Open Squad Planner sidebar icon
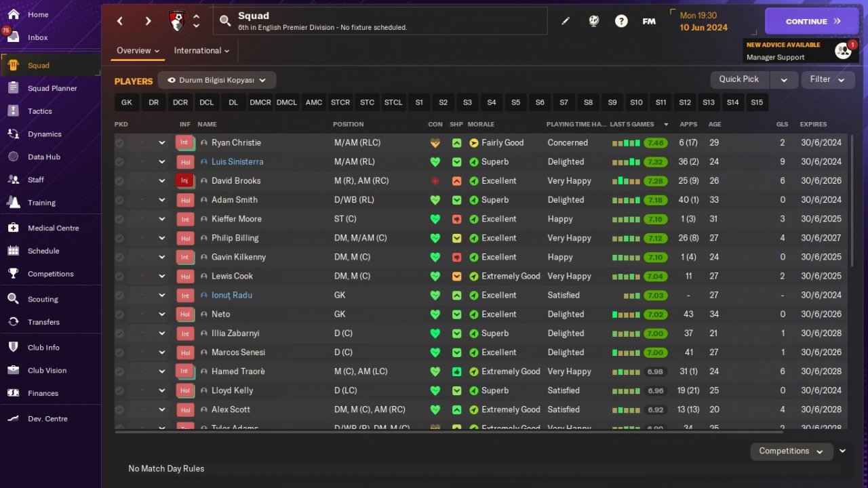 click(x=13, y=88)
